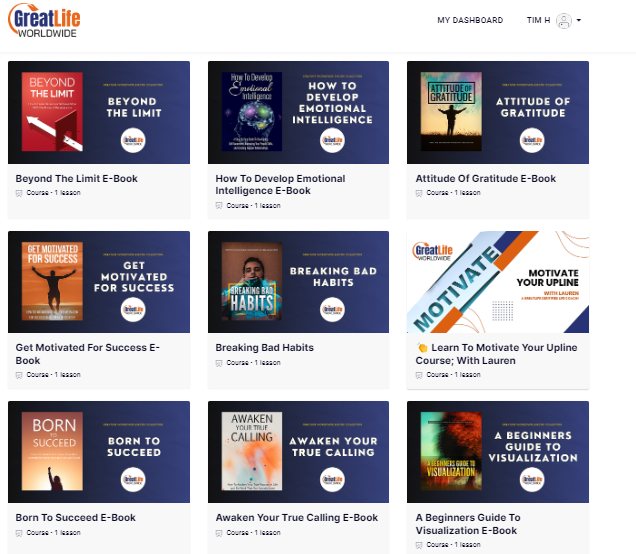This screenshot has height=554, width=636.
Task: Open the Breaking Bad Habits thumbnail
Action: (298, 282)
